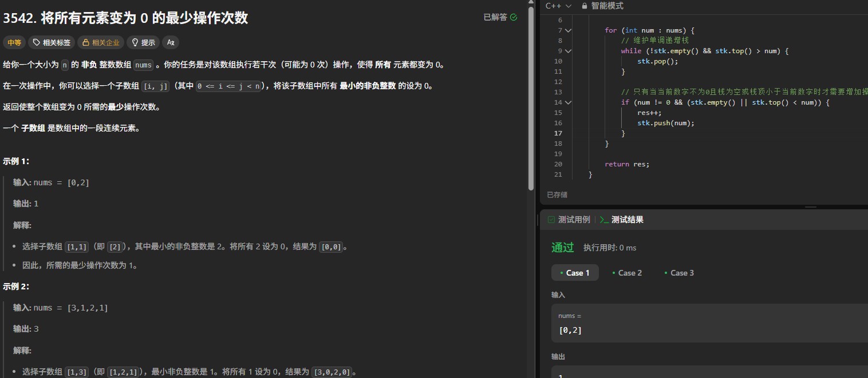Collapse the for loop at line 7
Viewport: 868px width, 378px height.
pyautogui.click(x=568, y=30)
